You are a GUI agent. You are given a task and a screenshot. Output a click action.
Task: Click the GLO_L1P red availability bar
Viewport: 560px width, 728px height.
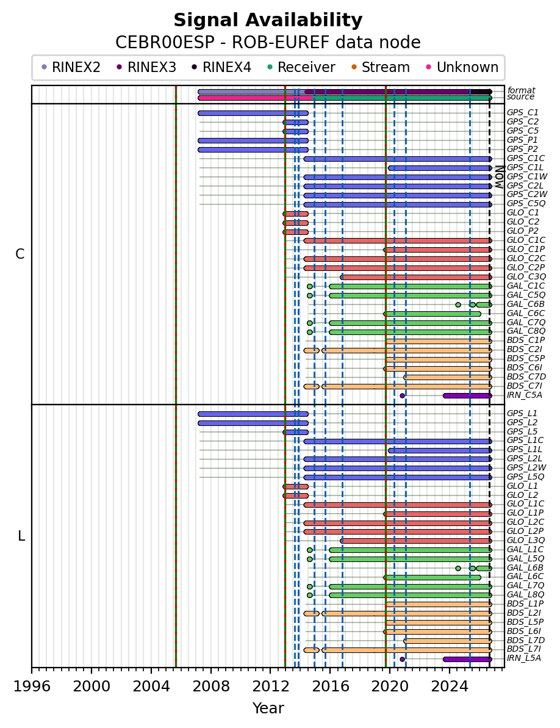[437, 514]
